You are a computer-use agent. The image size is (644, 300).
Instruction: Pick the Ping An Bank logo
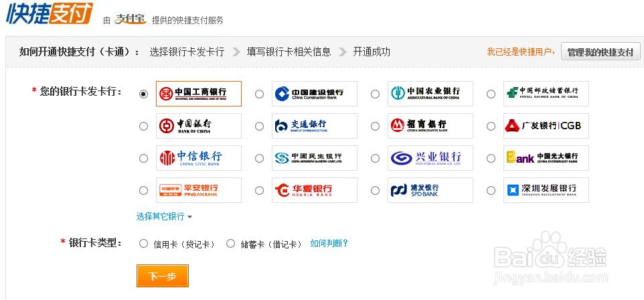[x=198, y=190]
